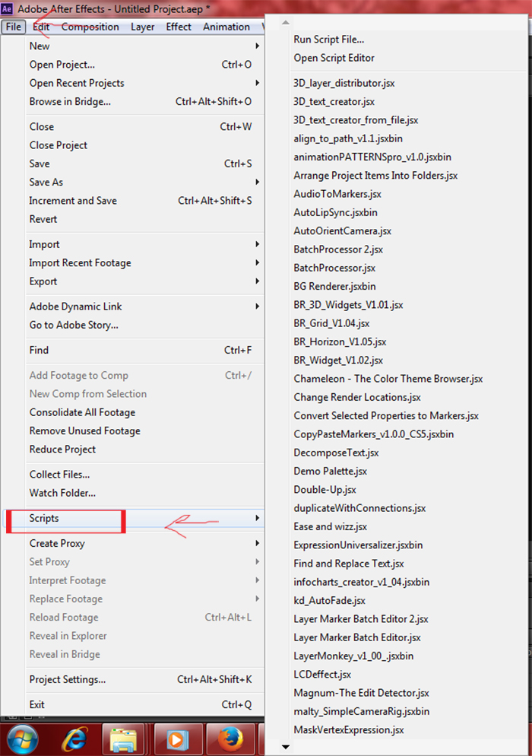Image resolution: width=532 pixels, height=756 pixels.
Task: Run kd_AutoFade.jsx script
Action: point(329,600)
